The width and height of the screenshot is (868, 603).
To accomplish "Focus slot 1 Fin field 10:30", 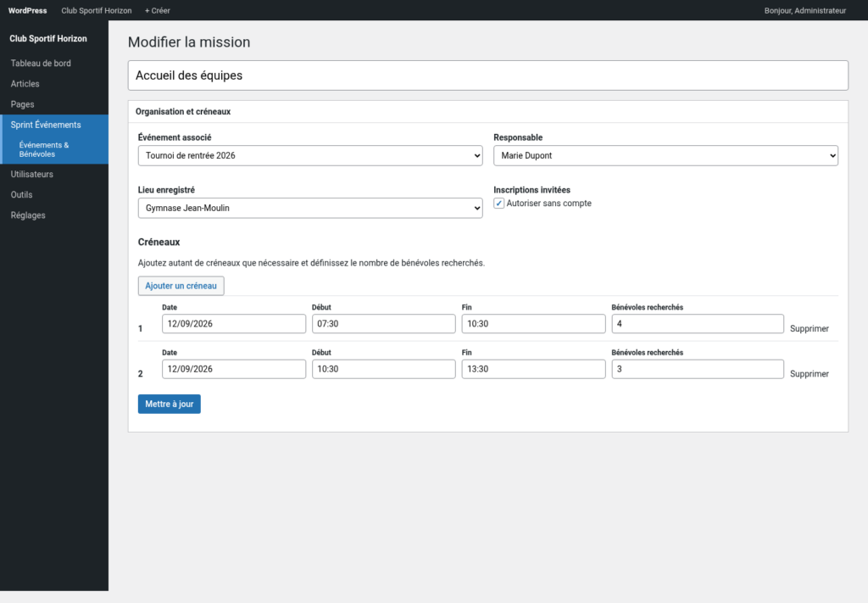I will click(534, 324).
